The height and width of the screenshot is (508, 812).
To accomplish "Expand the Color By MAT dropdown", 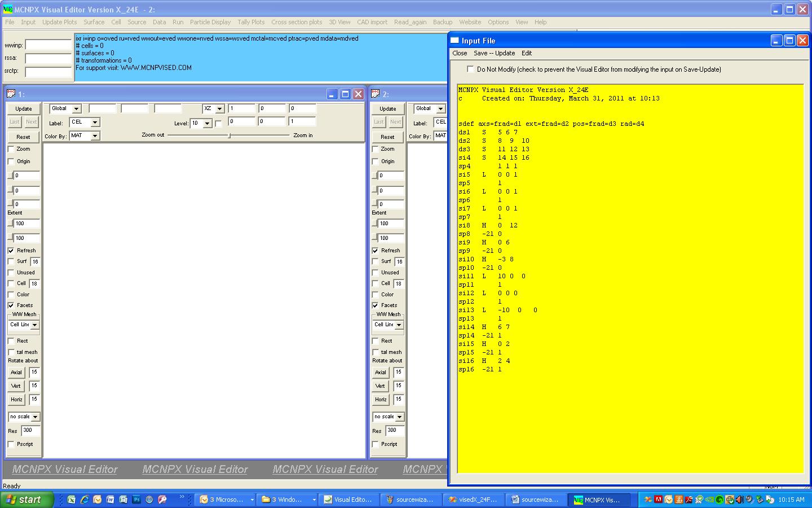I will 95,136.
